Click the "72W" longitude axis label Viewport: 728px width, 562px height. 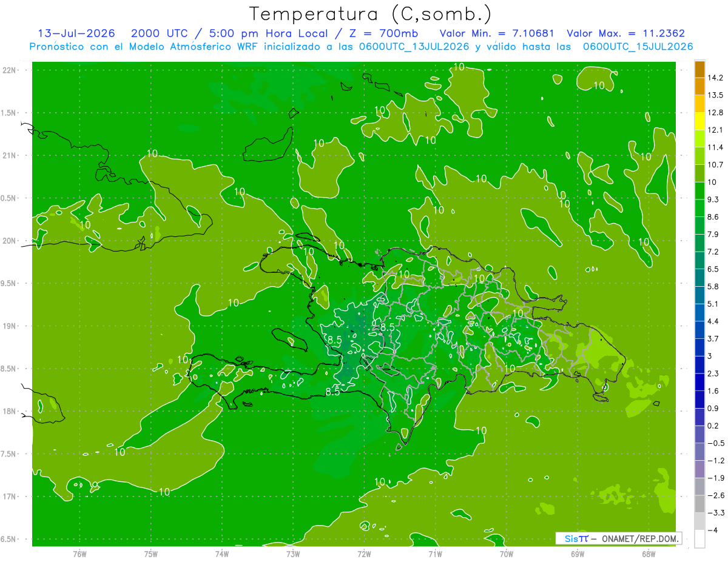tap(364, 554)
